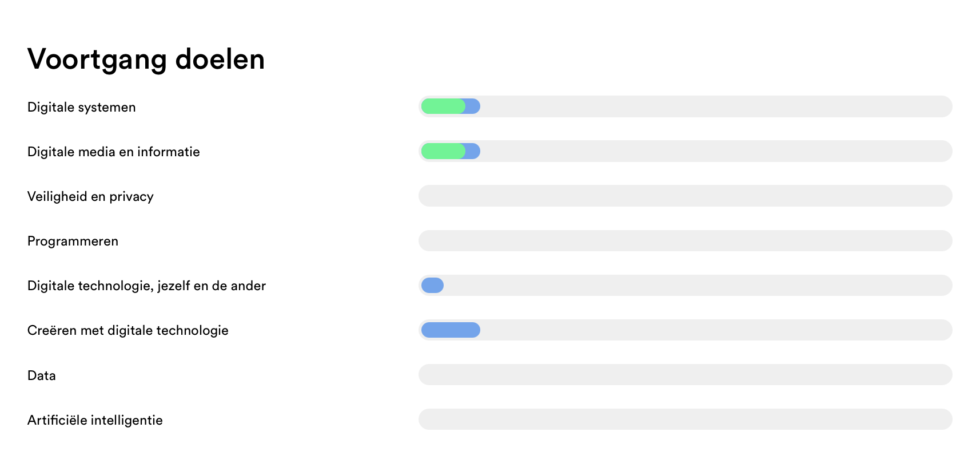The width and height of the screenshot is (980, 467).
Task: Click the 'Artificiële intelligentie' progress bar
Action: pos(686,419)
